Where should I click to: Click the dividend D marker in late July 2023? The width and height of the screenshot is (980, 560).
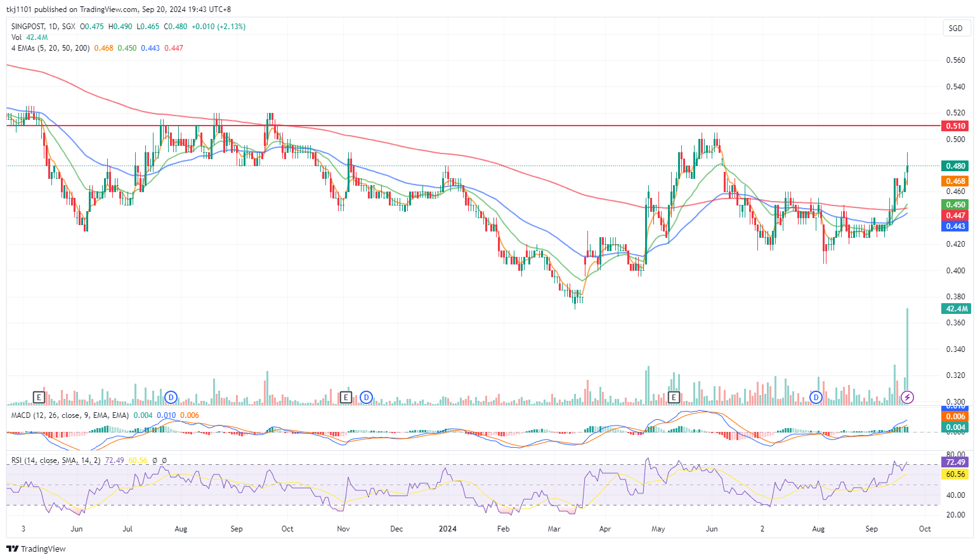pos(171,398)
